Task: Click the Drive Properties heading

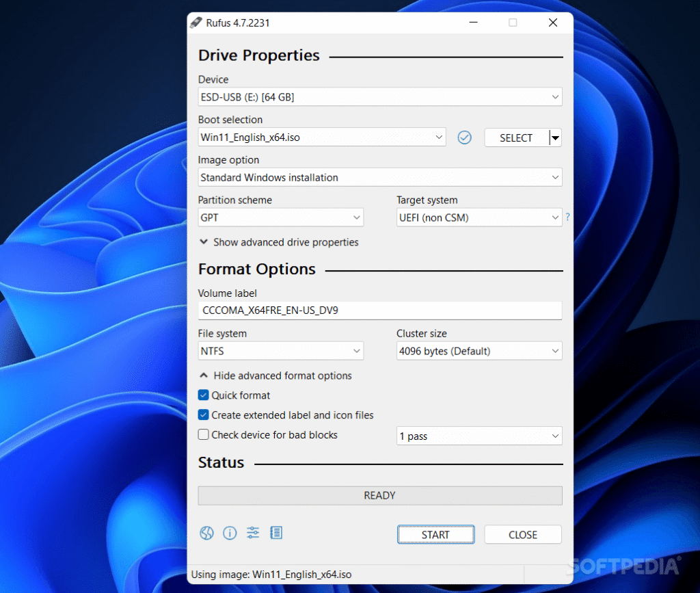Action: 259,55
